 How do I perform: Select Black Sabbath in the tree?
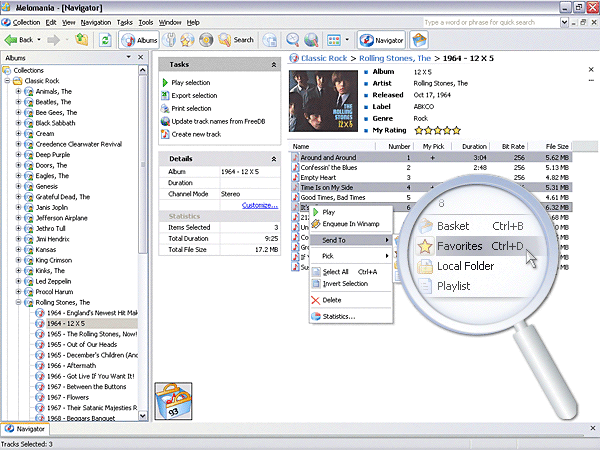point(55,123)
